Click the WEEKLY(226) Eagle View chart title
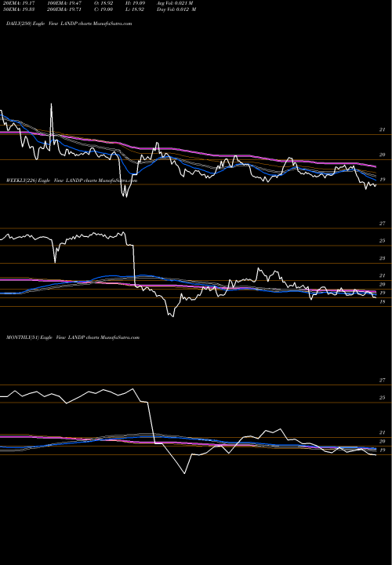The height and width of the screenshot is (565, 392). tap(72, 180)
